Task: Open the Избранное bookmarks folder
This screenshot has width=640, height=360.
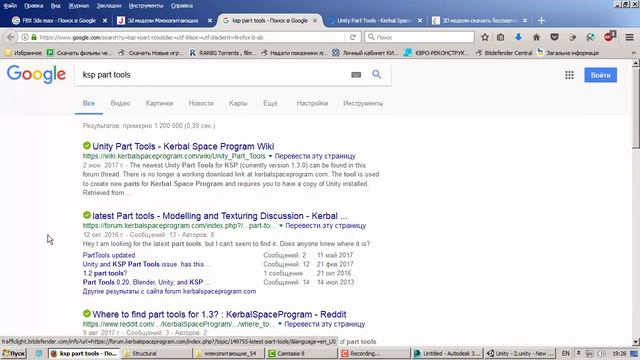Action: (24, 53)
